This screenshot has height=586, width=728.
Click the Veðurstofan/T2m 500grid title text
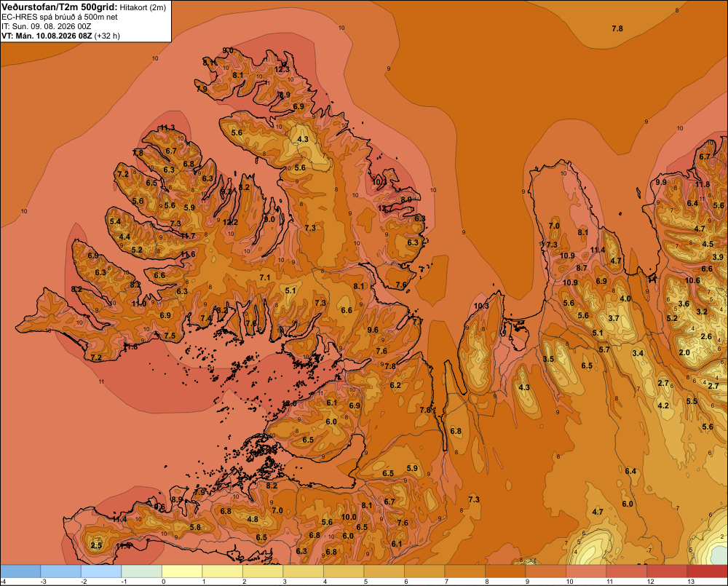[x=60, y=7]
